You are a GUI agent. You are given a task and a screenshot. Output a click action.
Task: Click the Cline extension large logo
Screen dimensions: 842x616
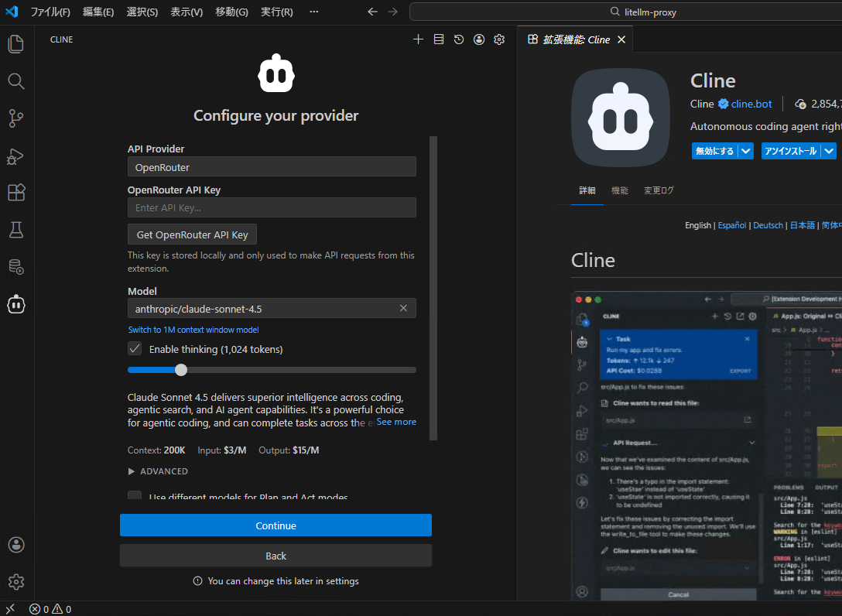pyautogui.click(x=621, y=118)
